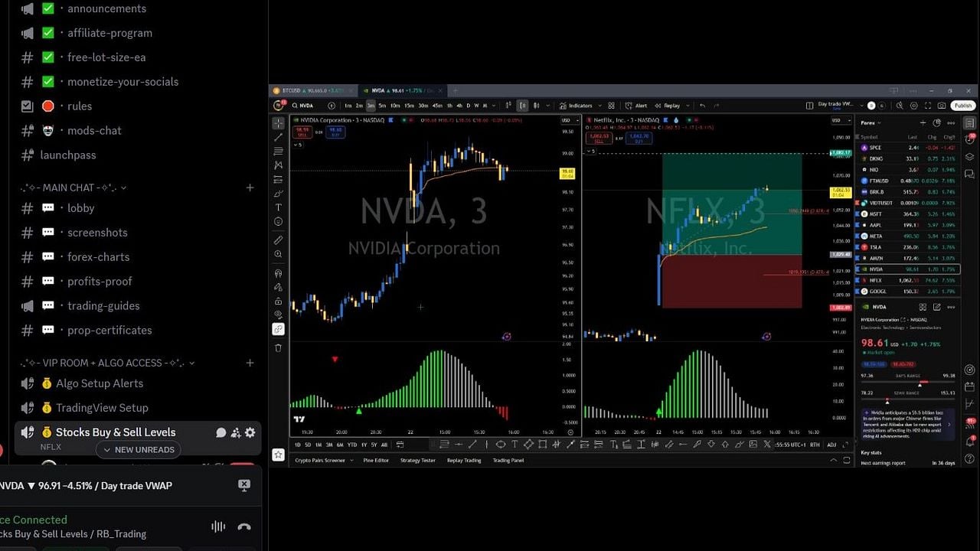Image resolution: width=980 pixels, height=551 pixels.
Task: Open the Forex watchlist dropdown
Action: click(x=871, y=122)
